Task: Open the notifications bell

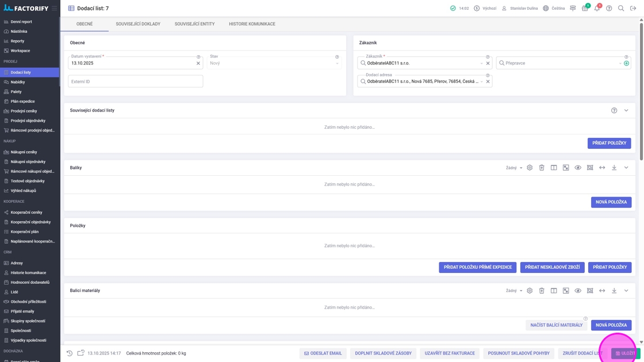Action: click(597, 9)
